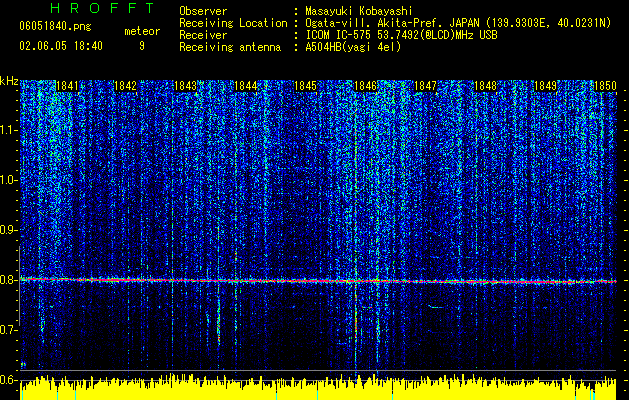Select the ICOM IC-575 receiver text

(401, 35)
